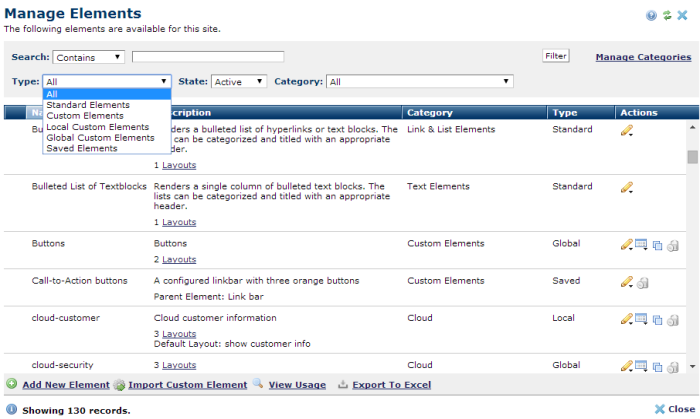
Task: Open the State dropdown showing Active
Action: [238, 82]
